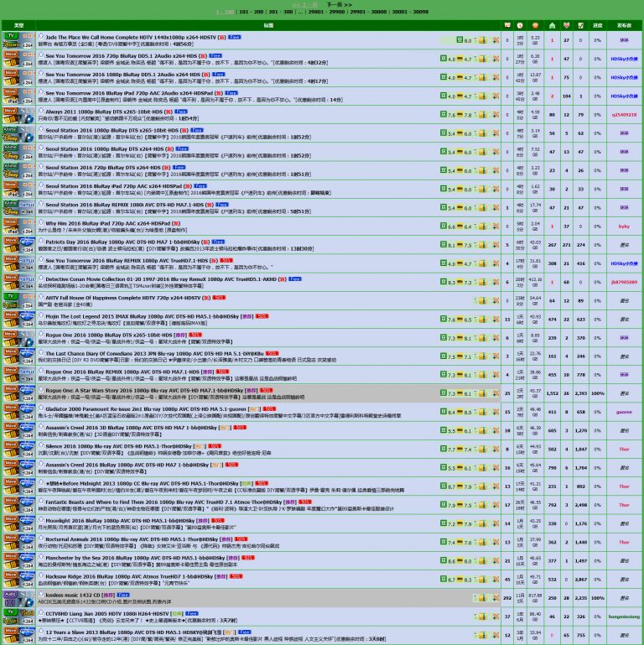This screenshot has width=644, height=645.
Task: Click the comments column header icon
Action: coord(506,25)
